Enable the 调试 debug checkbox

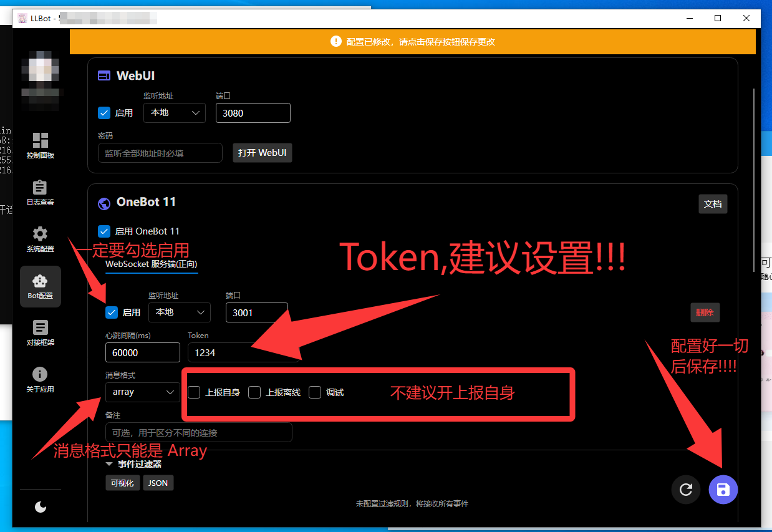[x=315, y=392]
